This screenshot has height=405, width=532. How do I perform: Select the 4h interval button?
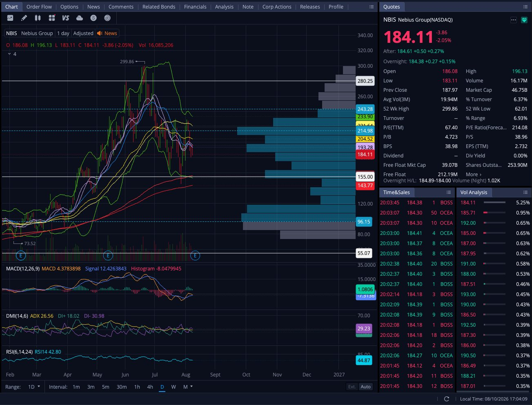coord(150,387)
